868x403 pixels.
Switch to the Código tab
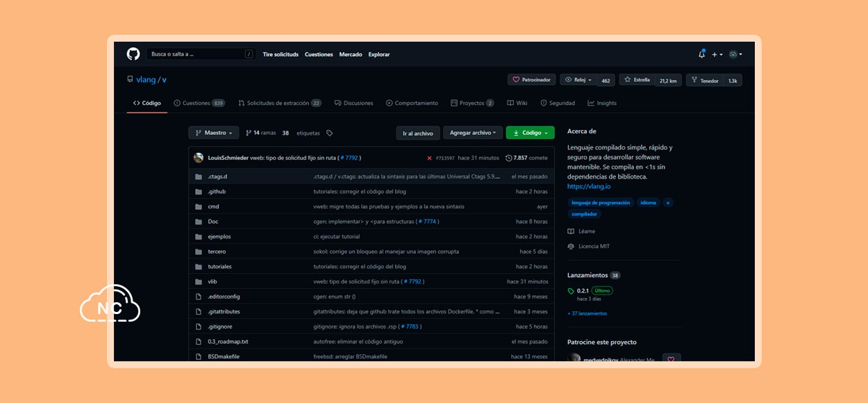147,103
